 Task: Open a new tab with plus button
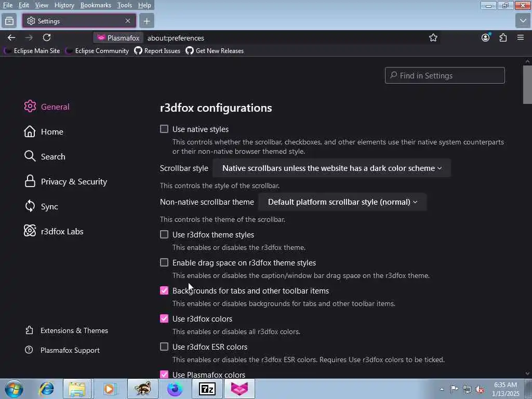tap(147, 21)
